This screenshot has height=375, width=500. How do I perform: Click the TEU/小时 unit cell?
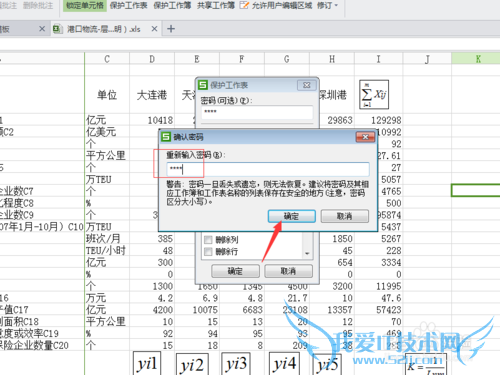(107, 250)
